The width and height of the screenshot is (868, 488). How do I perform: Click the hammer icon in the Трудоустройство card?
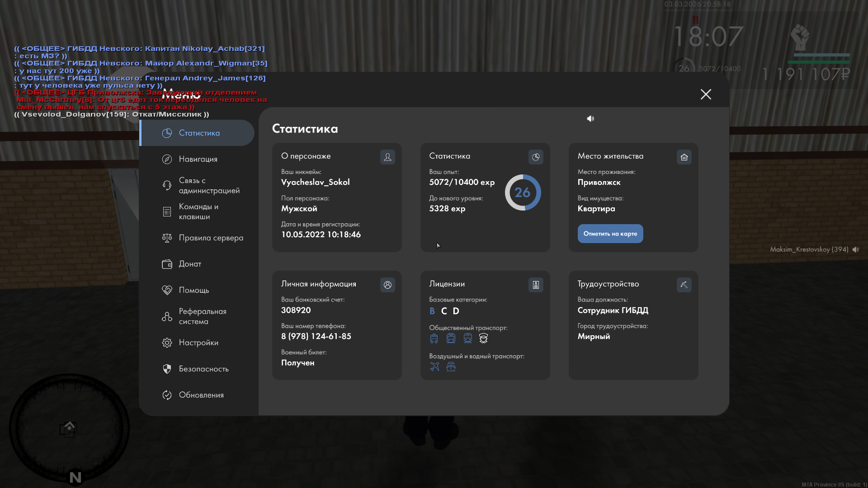(x=684, y=285)
